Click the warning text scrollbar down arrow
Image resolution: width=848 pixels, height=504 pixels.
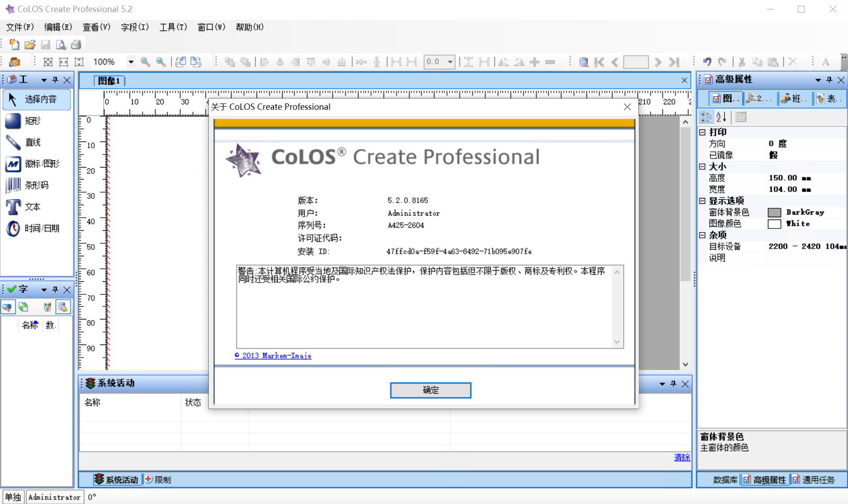pos(617,342)
